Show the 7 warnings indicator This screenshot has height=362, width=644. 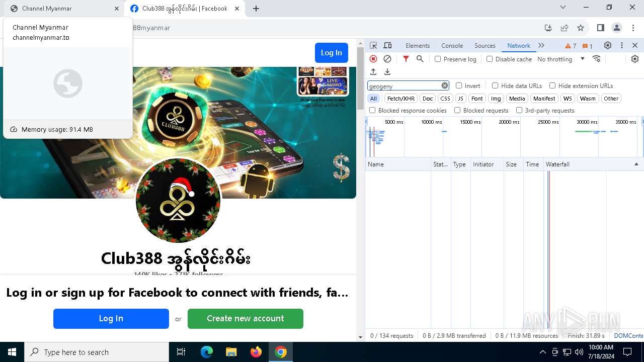(x=571, y=46)
